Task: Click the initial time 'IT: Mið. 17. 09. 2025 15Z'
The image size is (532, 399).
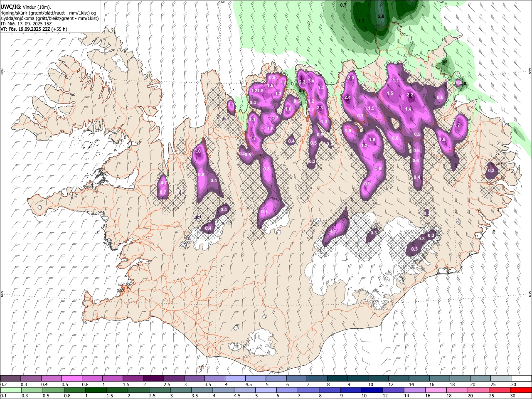Action: (26, 24)
